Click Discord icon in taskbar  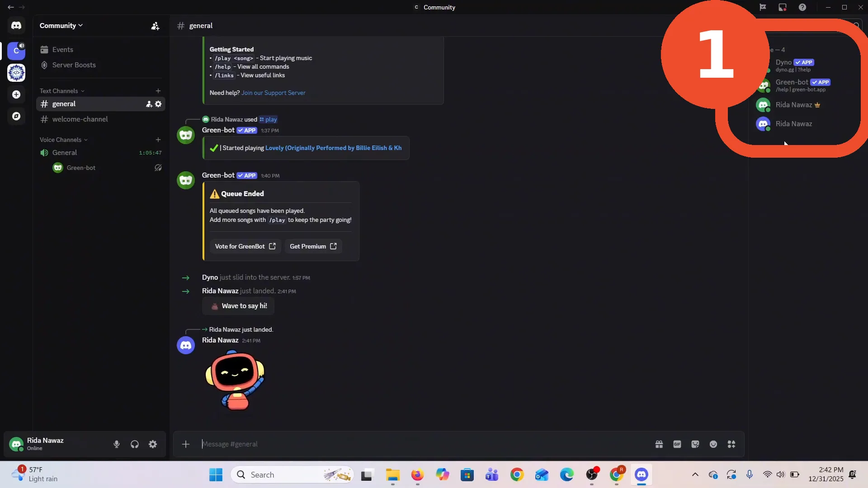[x=642, y=475]
